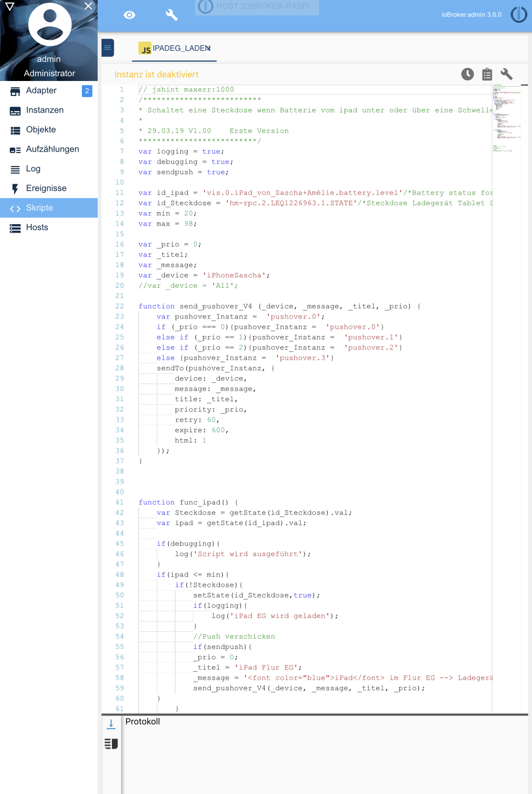This screenshot has height=794, width=532.
Task: Click the scroll-to-bottom arrow in Protokoll
Action: point(111,724)
